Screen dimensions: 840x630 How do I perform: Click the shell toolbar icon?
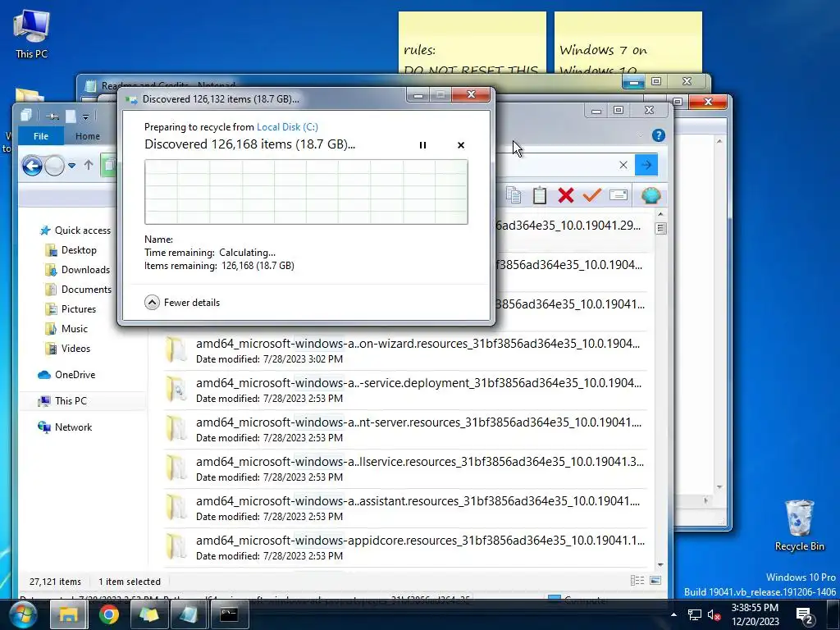click(651, 195)
